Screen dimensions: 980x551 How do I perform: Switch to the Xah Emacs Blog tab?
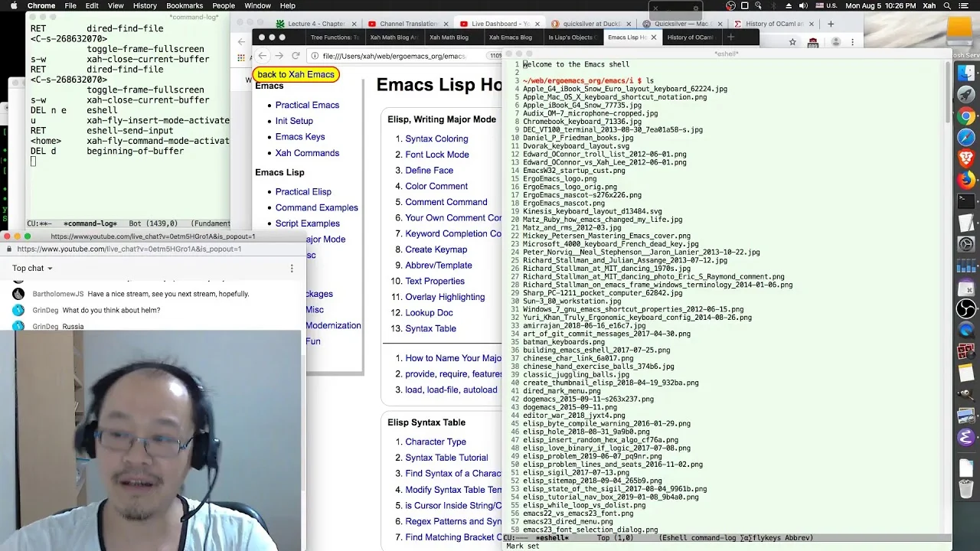click(510, 37)
